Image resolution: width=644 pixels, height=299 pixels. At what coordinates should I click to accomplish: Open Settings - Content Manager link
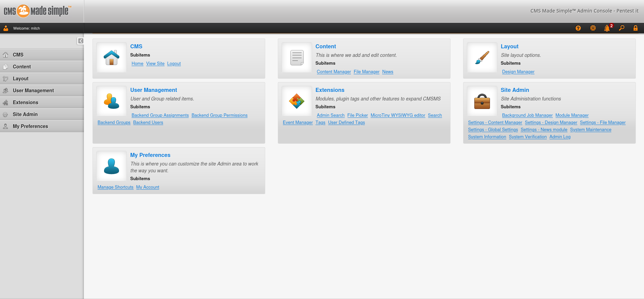495,123
